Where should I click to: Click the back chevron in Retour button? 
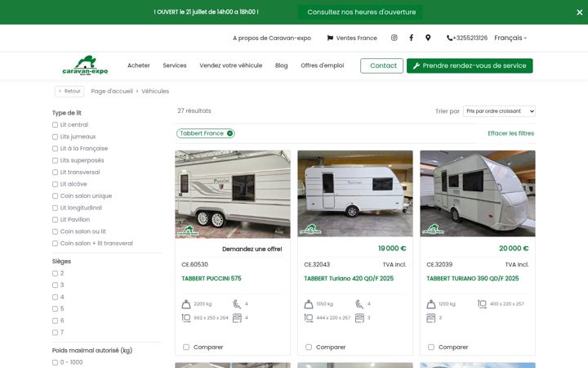[60, 92]
